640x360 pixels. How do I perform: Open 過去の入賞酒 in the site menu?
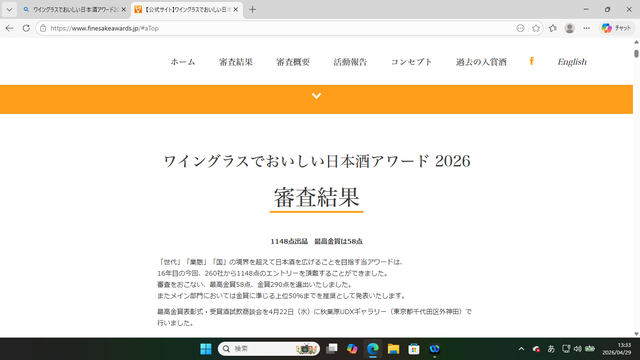(481, 62)
